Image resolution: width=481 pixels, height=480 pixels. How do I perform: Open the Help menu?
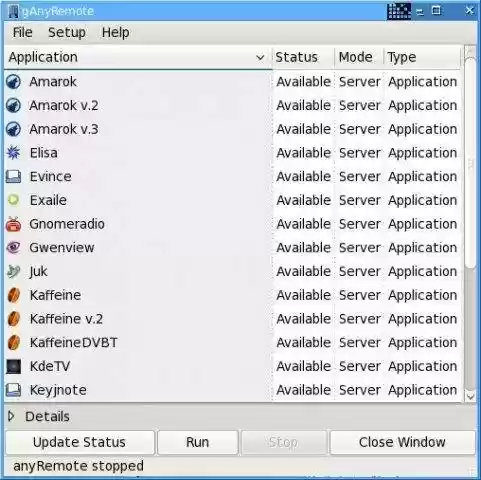coord(115,33)
